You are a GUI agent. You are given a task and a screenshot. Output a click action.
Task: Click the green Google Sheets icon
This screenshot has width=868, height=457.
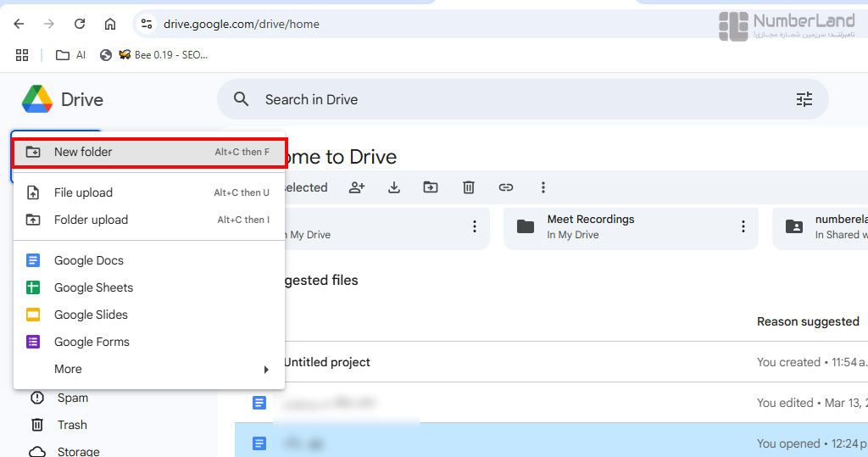[33, 287]
